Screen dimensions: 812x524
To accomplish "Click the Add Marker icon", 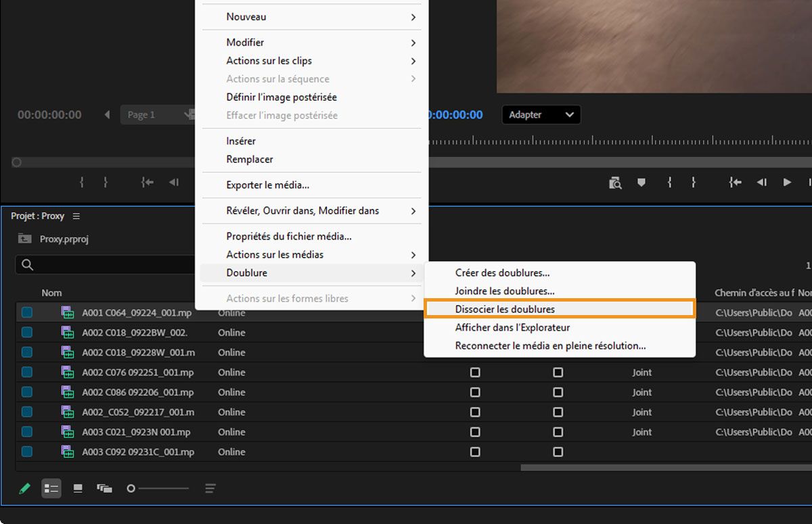I will pyautogui.click(x=641, y=183).
